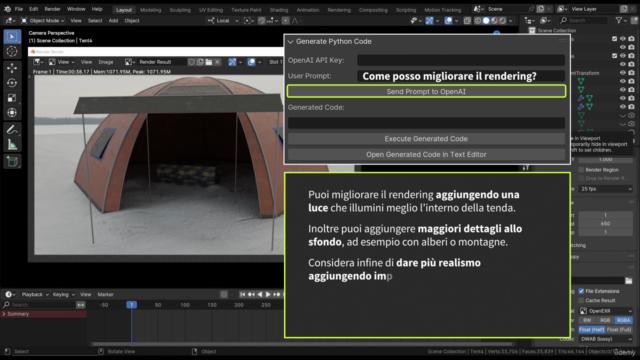
Task: Open Image menu in render window
Action: click(106, 62)
